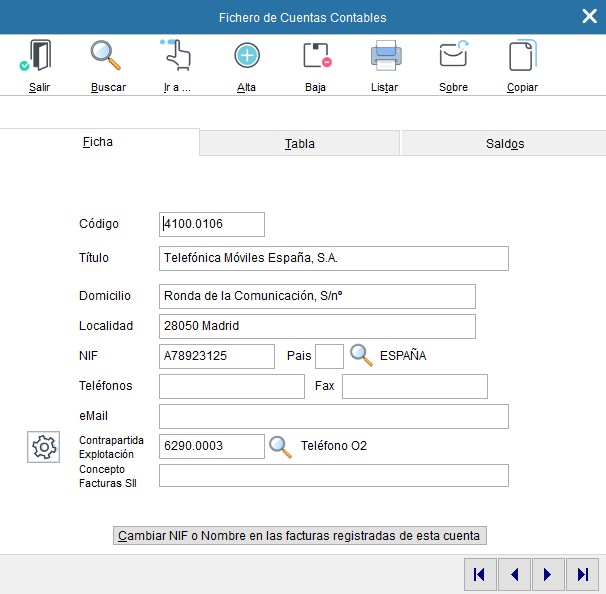The height and width of the screenshot is (594, 606).
Task: Go to the first record
Action: pos(480,574)
